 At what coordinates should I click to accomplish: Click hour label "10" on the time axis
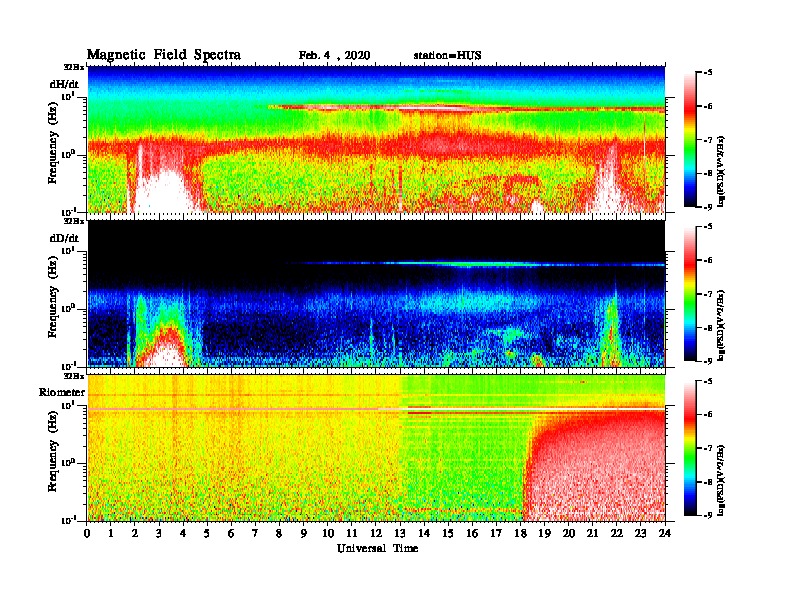click(328, 534)
